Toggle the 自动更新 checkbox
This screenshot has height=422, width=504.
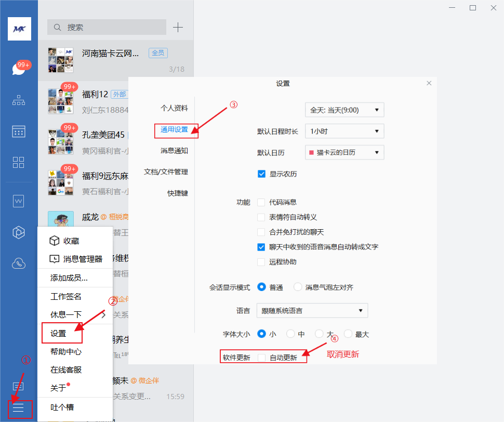pyautogui.click(x=262, y=358)
